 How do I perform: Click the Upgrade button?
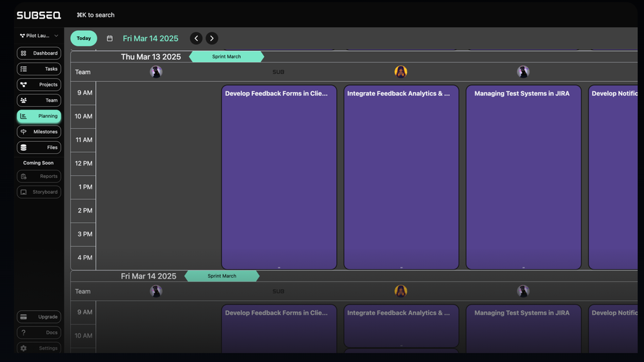click(39, 317)
